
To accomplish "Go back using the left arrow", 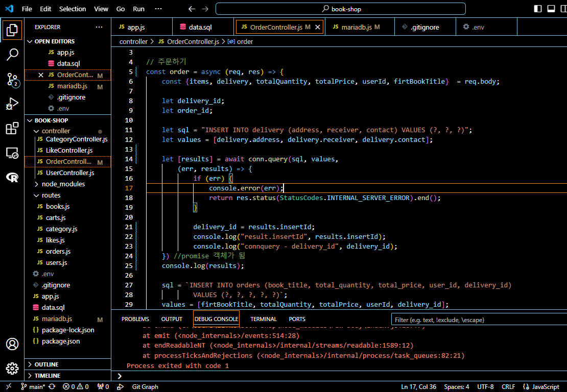I will point(192,9).
